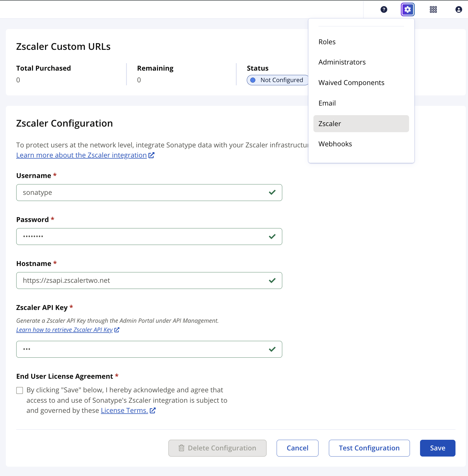Click the Save button
This screenshot has height=476, width=468.
(438, 448)
